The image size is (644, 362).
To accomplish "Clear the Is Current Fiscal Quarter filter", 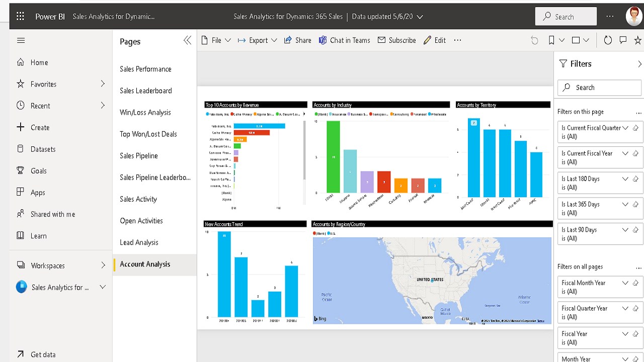I will [x=635, y=128].
